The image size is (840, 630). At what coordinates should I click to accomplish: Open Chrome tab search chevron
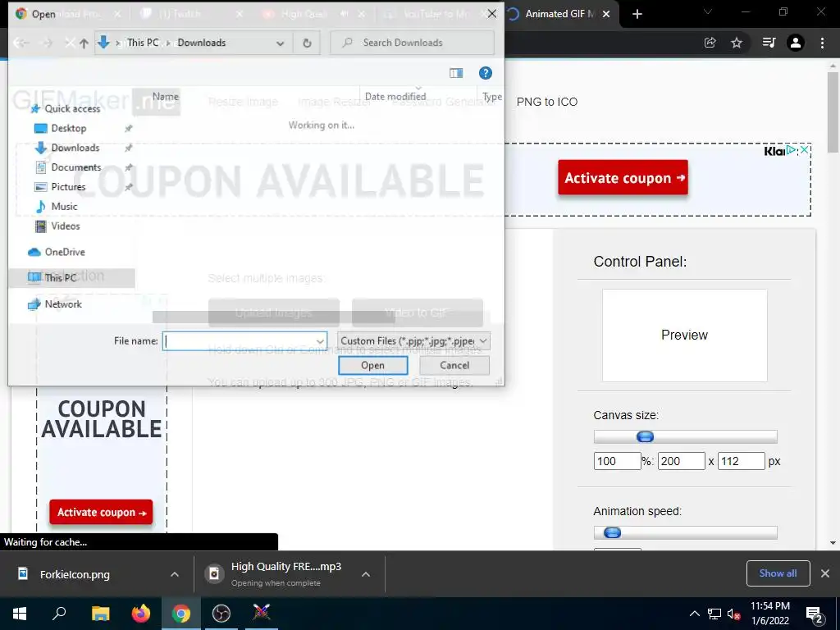708,11
